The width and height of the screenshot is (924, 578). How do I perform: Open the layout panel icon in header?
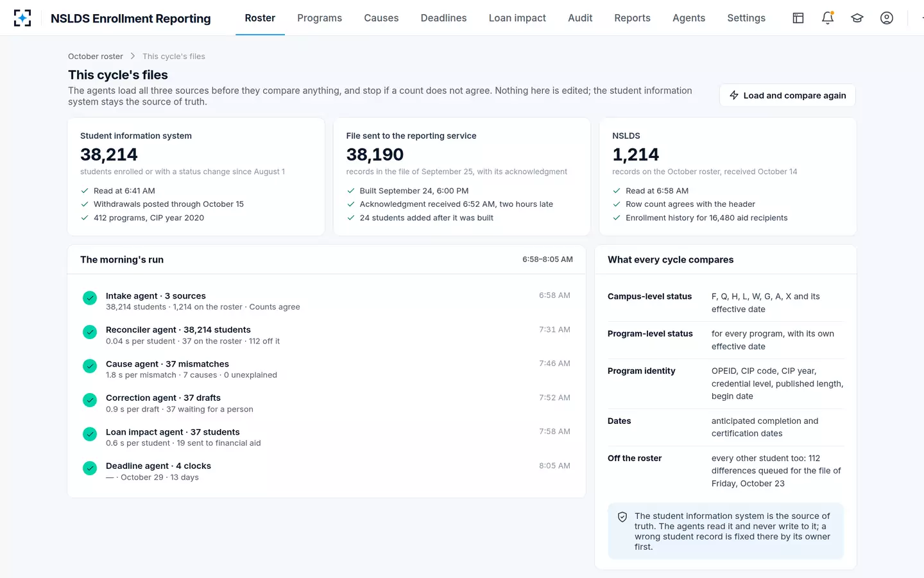[798, 18]
